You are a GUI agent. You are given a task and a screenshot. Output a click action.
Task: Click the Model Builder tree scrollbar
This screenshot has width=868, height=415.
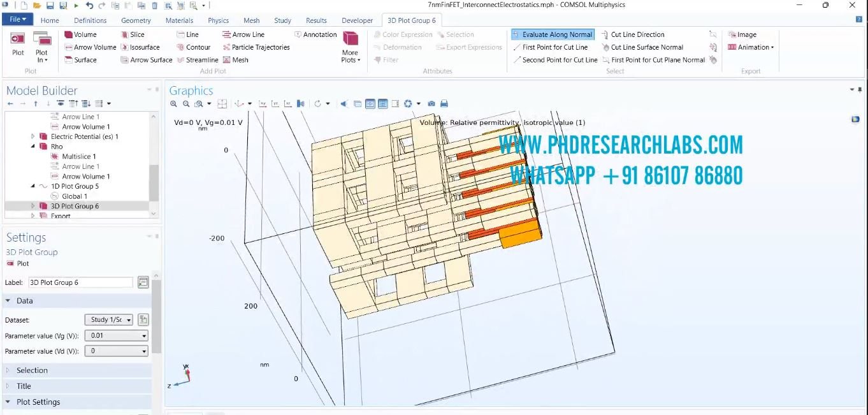[154, 182]
